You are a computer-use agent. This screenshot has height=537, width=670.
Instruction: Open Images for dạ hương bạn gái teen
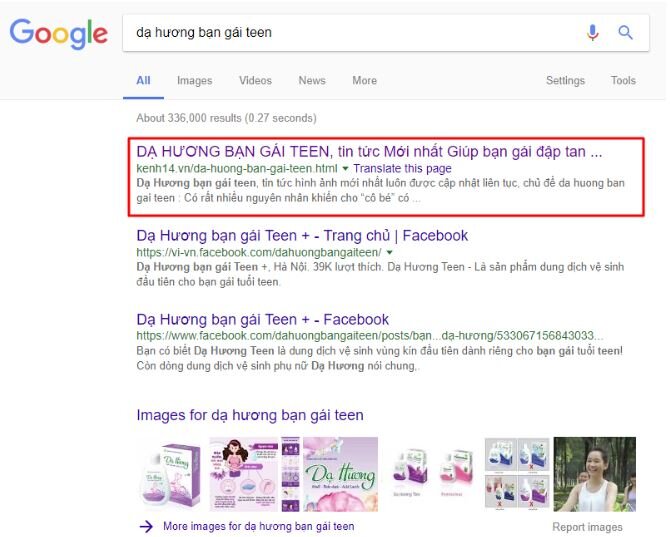click(250, 415)
